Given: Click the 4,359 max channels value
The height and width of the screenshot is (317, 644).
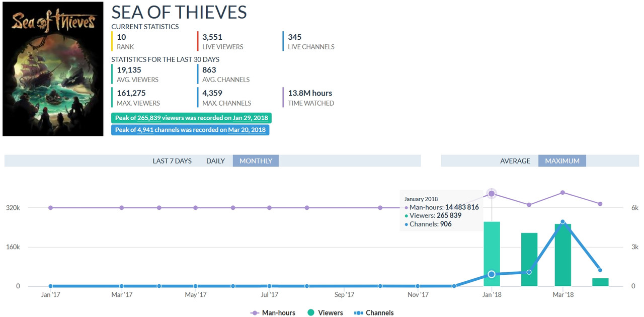Looking at the screenshot, I should [x=212, y=93].
